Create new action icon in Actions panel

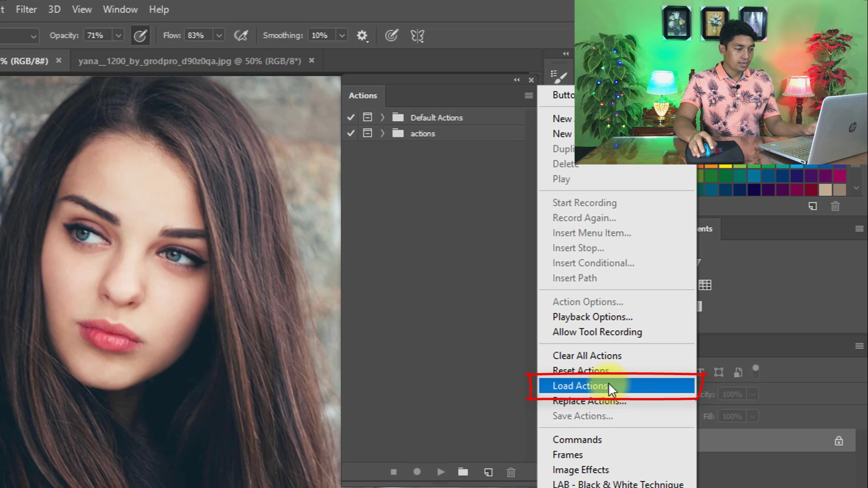click(488, 472)
